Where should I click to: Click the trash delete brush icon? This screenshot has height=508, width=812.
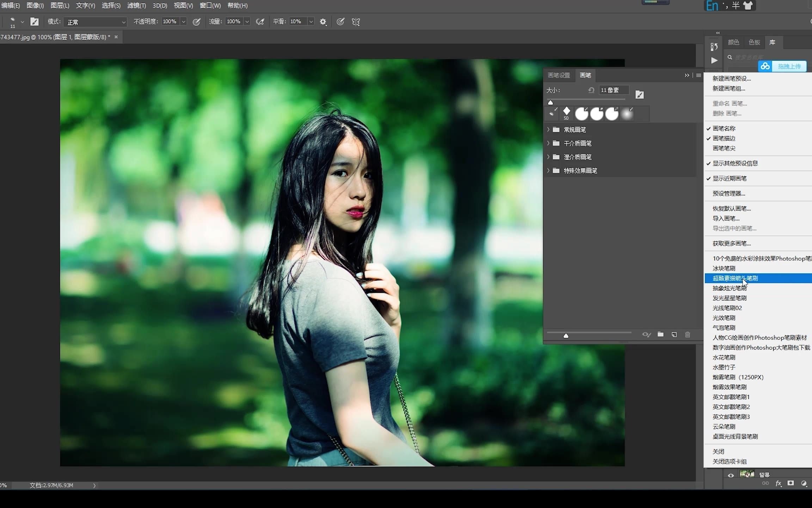[688, 334]
